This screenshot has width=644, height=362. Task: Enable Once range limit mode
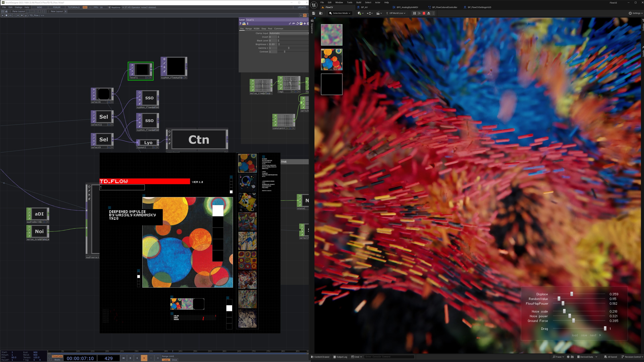174,360
